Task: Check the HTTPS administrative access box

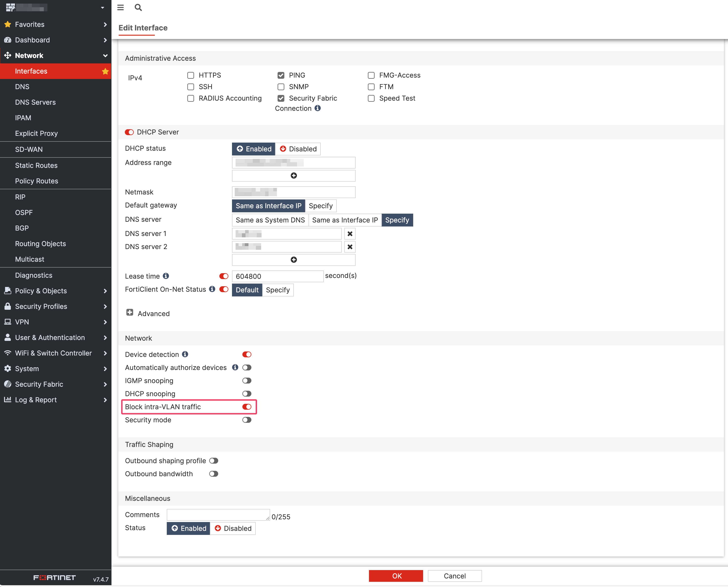Action: tap(191, 75)
